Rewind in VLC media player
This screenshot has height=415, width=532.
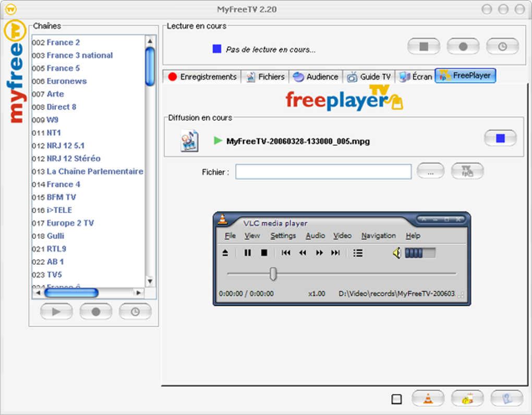tap(303, 253)
